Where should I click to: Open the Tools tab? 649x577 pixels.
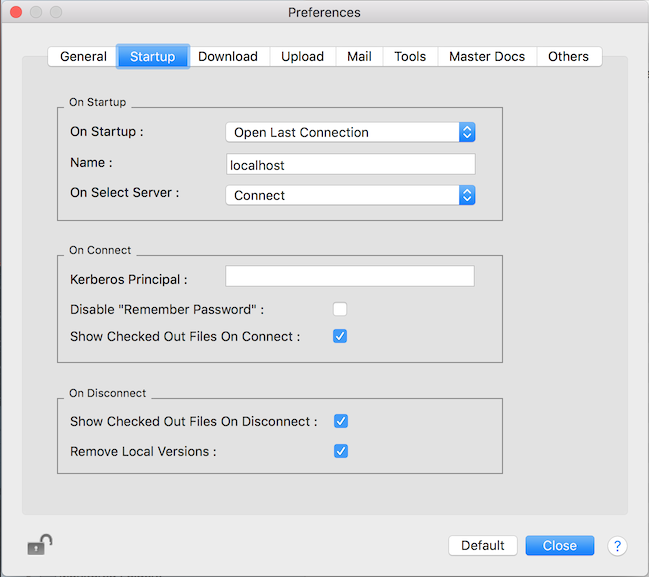pos(410,56)
